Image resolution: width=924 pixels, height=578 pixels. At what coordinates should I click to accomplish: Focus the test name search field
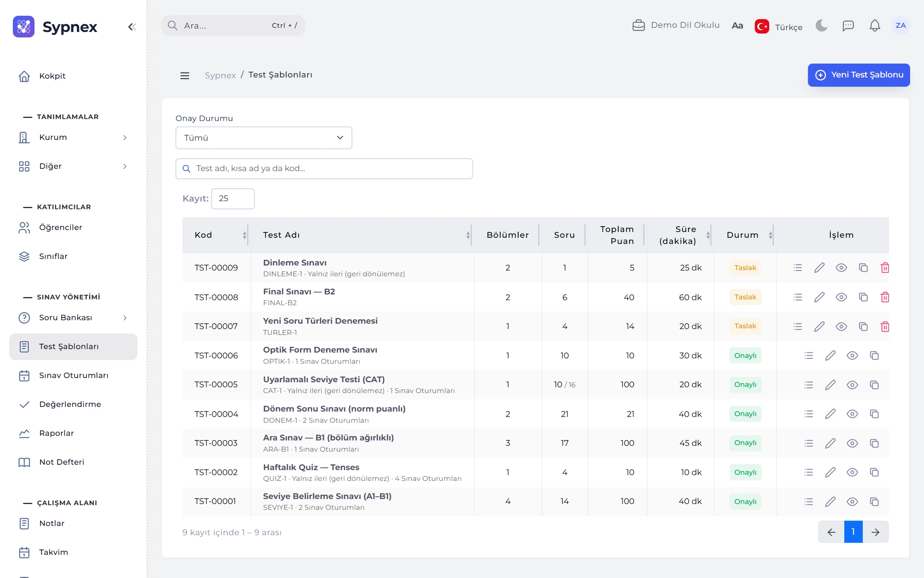point(324,168)
